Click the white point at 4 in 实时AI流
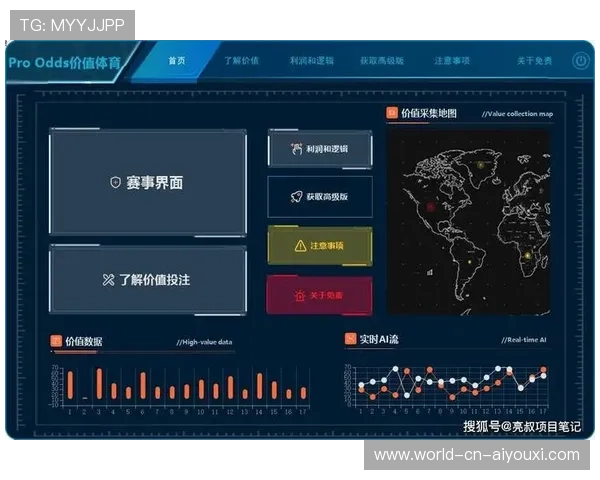Image resolution: width=600 pixels, height=480 pixels. click(395, 369)
